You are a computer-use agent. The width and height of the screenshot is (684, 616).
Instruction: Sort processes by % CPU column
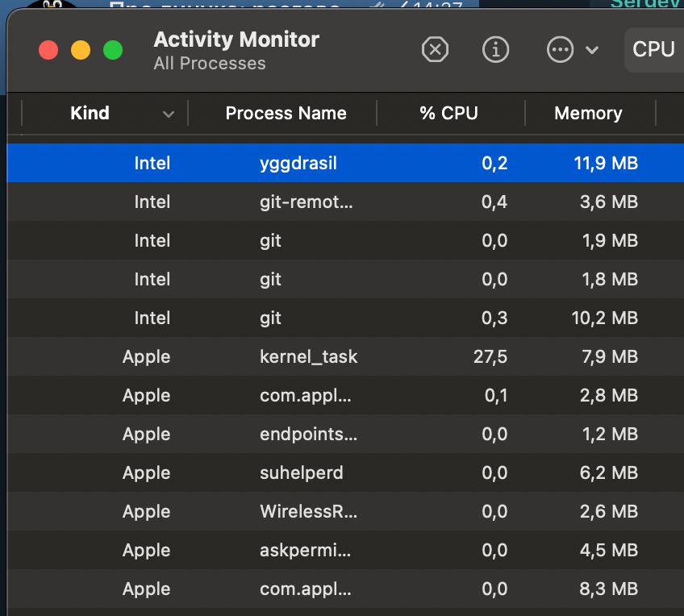tap(448, 114)
